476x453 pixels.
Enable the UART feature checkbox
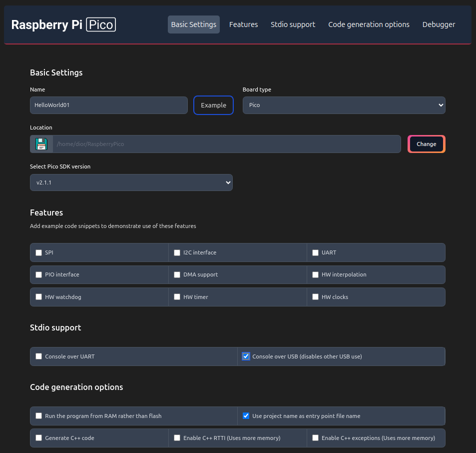[x=315, y=253]
